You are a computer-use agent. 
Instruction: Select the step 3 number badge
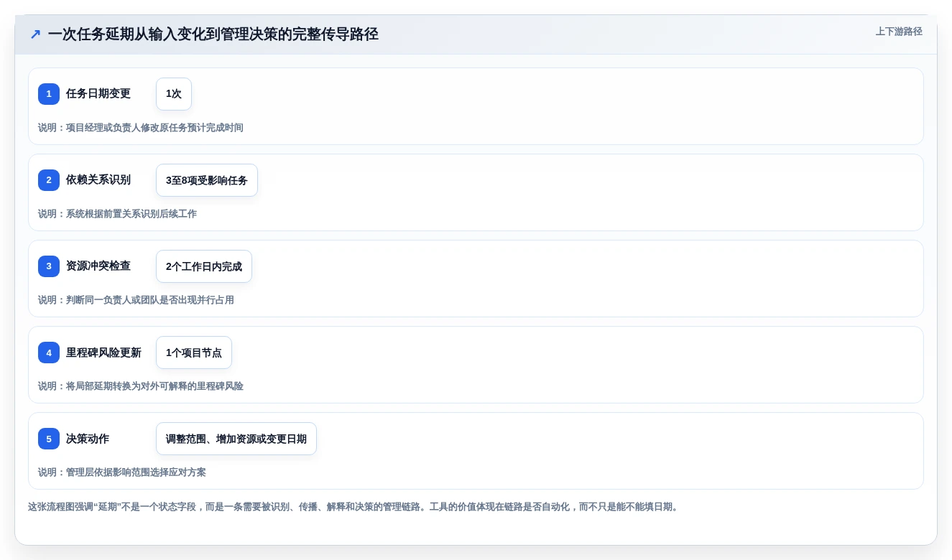pyautogui.click(x=49, y=266)
